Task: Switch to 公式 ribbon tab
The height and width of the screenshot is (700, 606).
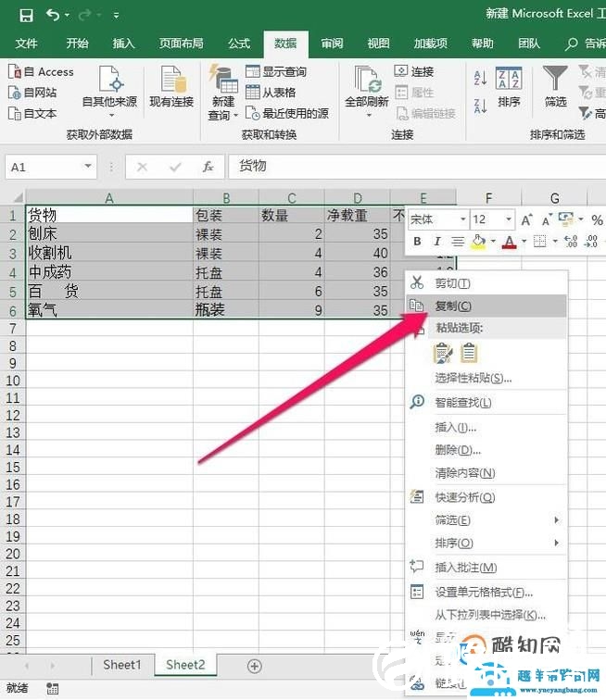Action: click(239, 44)
